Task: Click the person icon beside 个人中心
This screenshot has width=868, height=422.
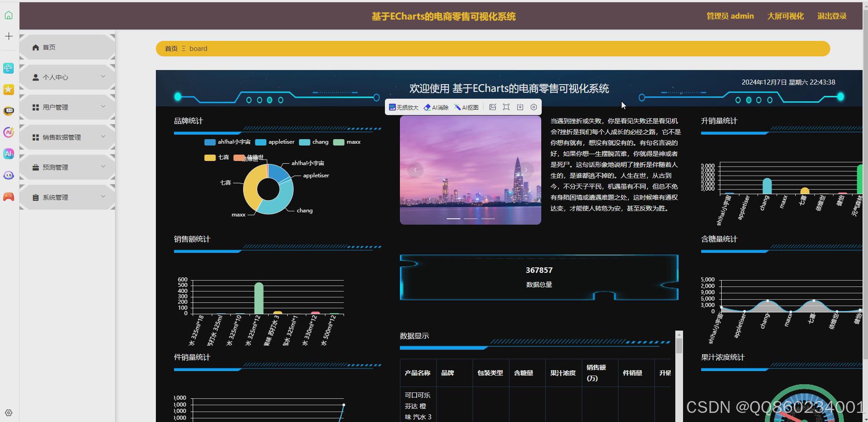Action: click(x=35, y=77)
